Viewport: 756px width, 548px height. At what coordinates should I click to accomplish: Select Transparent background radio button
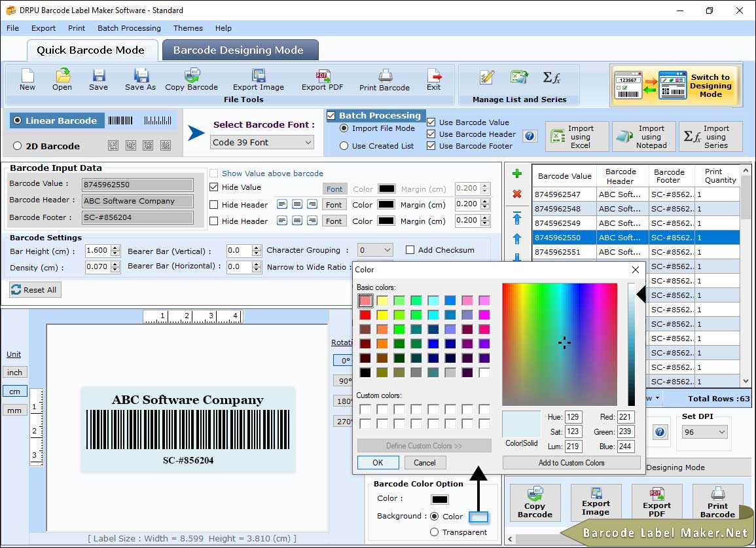click(434, 532)
